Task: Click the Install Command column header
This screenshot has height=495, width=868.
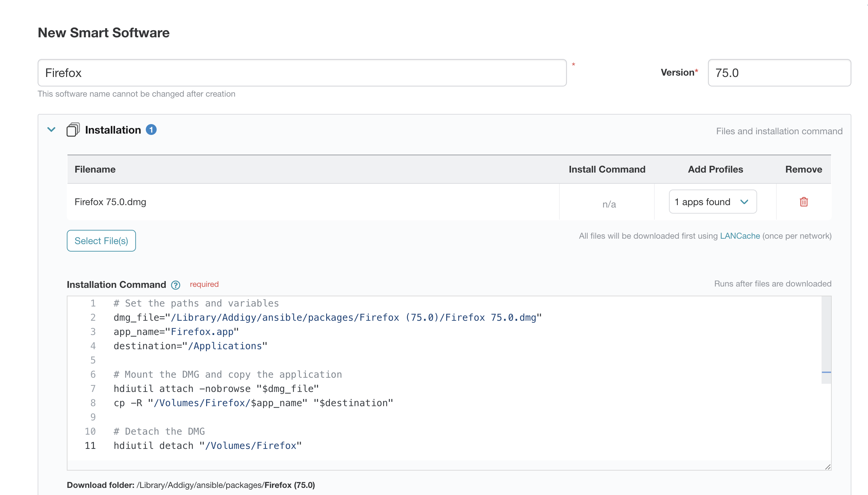Action: tap(607, 169)
